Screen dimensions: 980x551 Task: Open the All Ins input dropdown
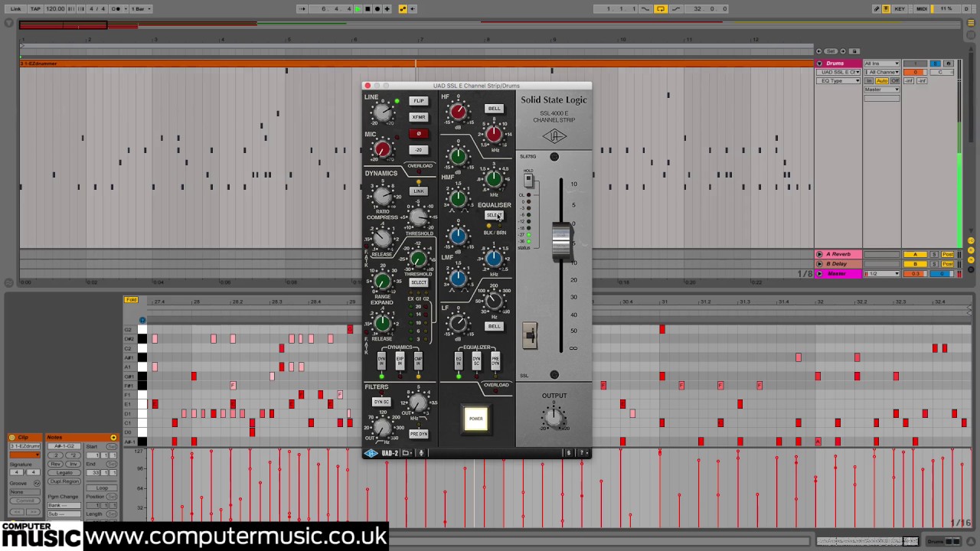882,64
